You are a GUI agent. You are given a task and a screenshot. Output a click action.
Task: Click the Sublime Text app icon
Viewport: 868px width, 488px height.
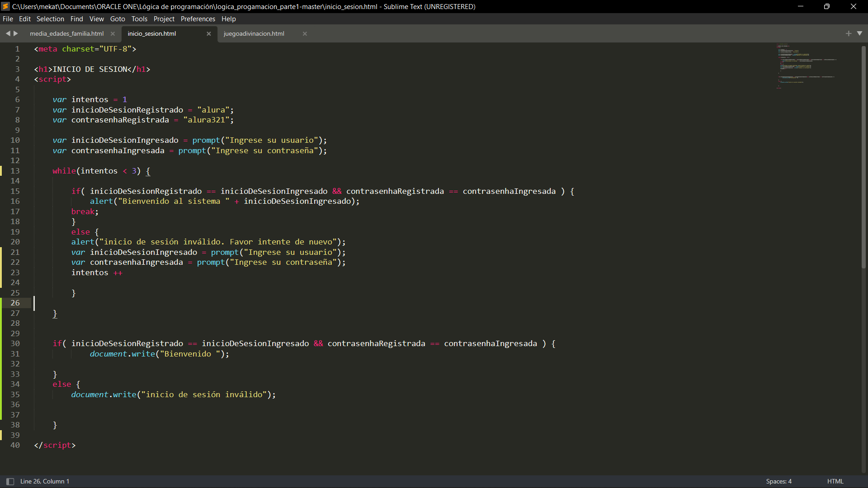pos(6,6)
